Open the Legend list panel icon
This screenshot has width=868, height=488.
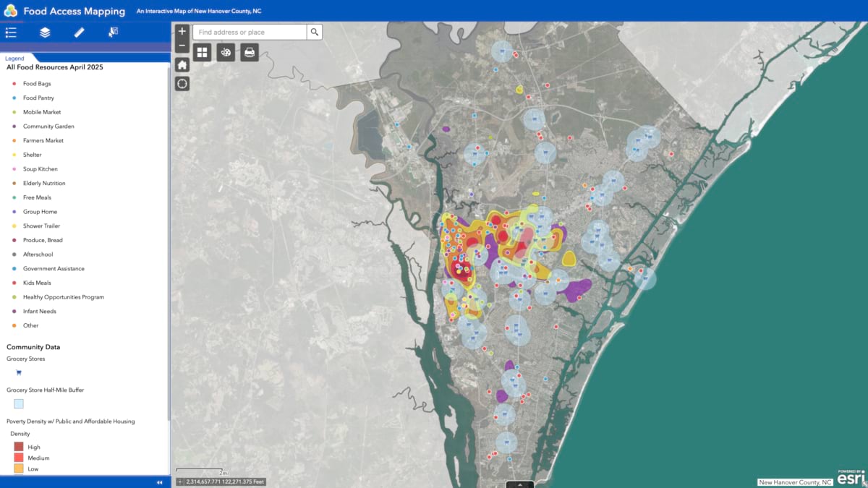coord(11,33)
